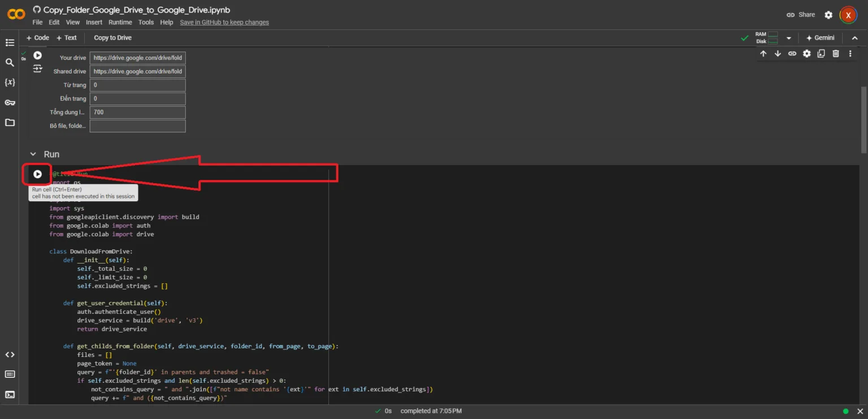868x419 pixels.
Task: Open the RAM/Disk runtime dropdown arrow
Action: click(789, 38)
